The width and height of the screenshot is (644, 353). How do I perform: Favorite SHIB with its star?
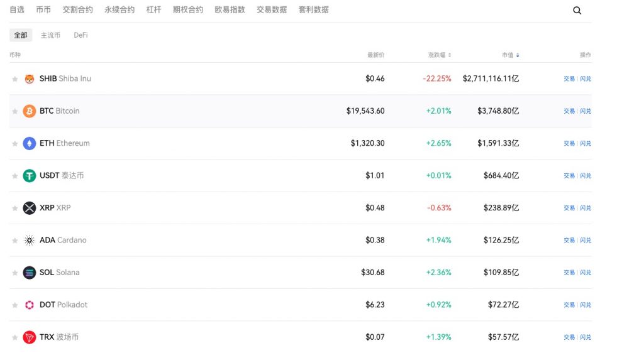click(15, 79)
